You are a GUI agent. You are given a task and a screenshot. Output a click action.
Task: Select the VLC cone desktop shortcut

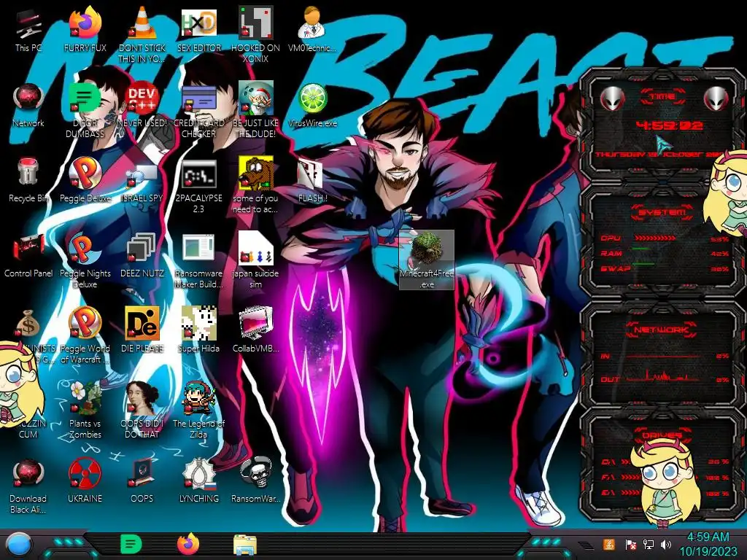(142, 36)
